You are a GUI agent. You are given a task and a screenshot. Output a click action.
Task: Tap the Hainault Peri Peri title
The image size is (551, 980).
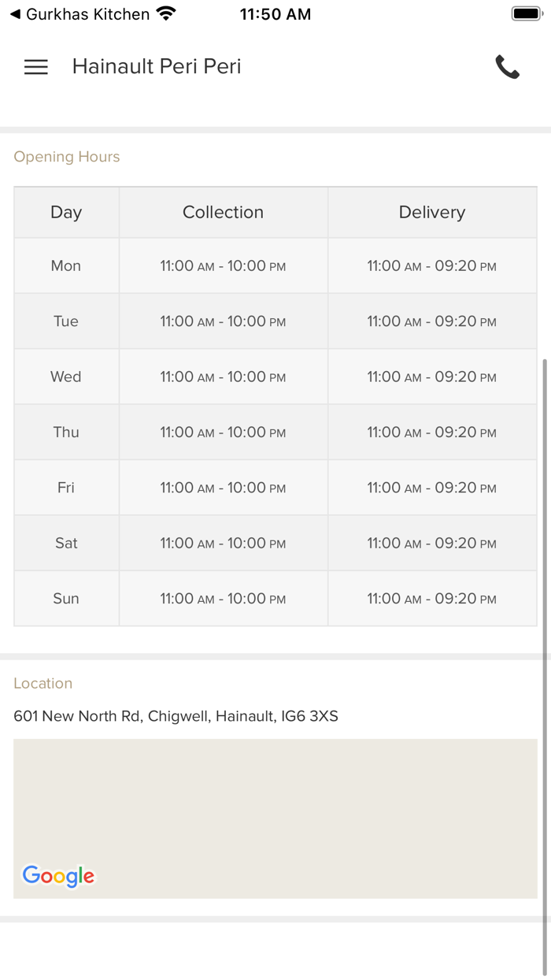157,67
